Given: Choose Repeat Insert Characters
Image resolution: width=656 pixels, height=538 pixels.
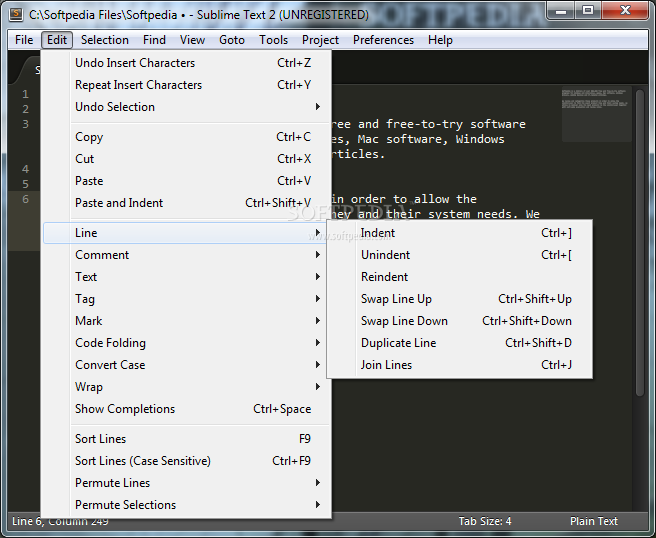Looking at the screenshot, I should click(x=187, y=85).
